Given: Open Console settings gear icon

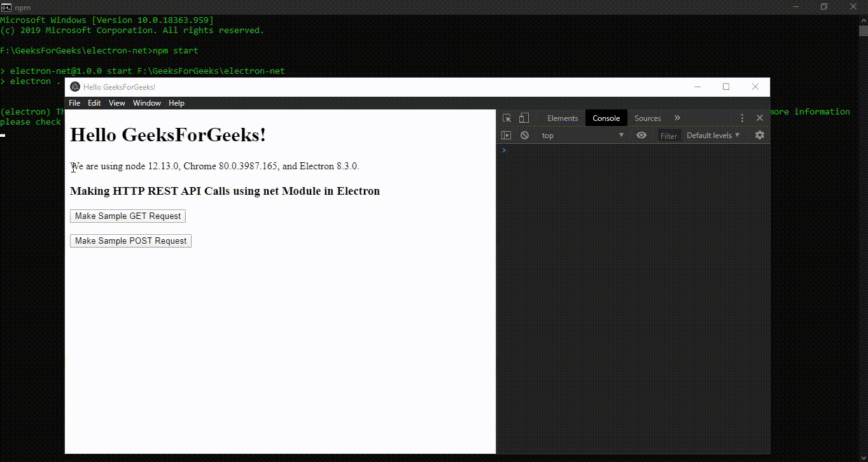Looking at the screenshot, I should (759, 136).
